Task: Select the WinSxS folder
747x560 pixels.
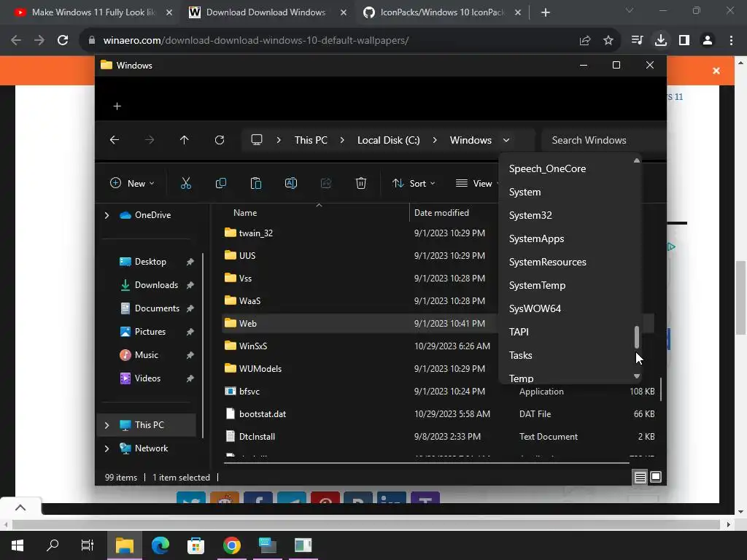Action: point(253,346)
